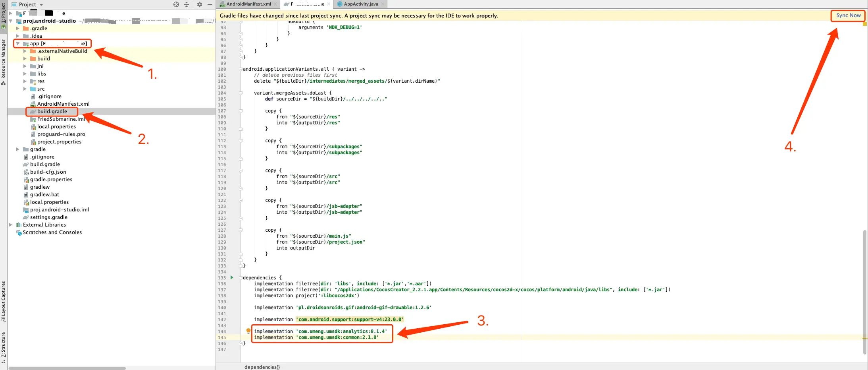Click the 'com.umeng.umsdk:analytics:8.1.4' code line

click(x=320, y=331)
